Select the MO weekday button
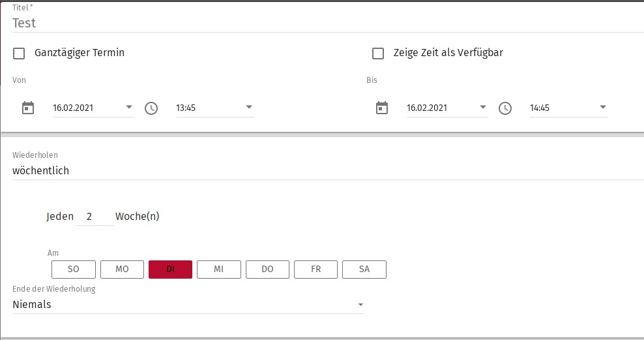The height and width of the screenshot is (340, 644). 122,270
